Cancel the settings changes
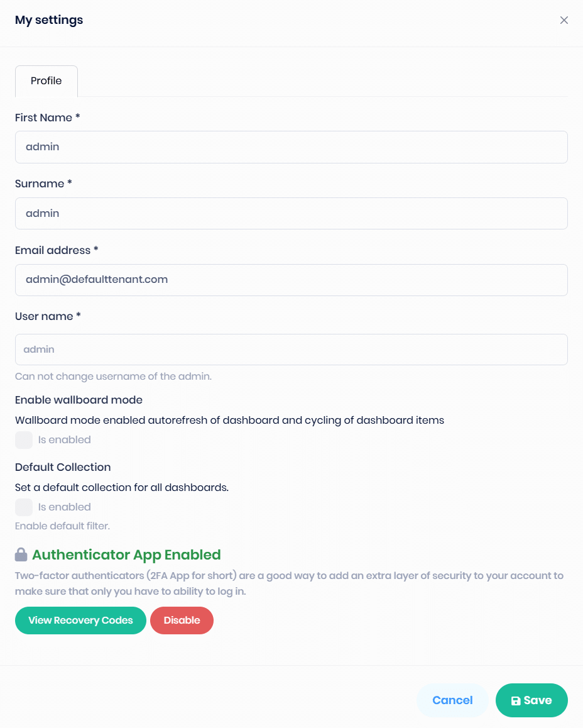Viewport: 583px width, 728px height. [452, 700]
